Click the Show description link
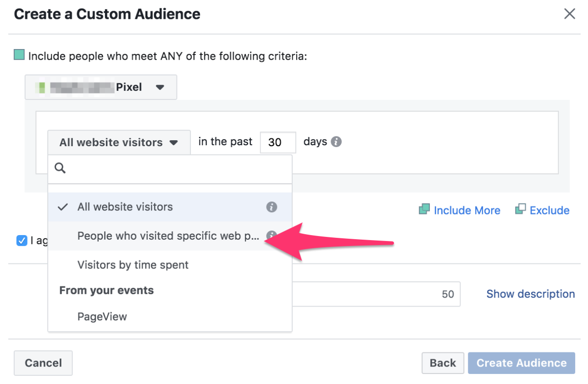 click(x=530, y=294)
